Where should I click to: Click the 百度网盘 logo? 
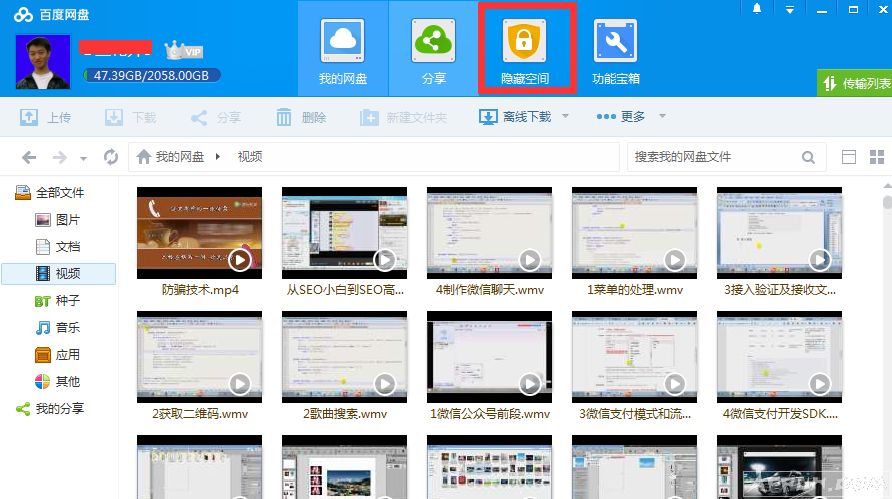tap(52, 14)
